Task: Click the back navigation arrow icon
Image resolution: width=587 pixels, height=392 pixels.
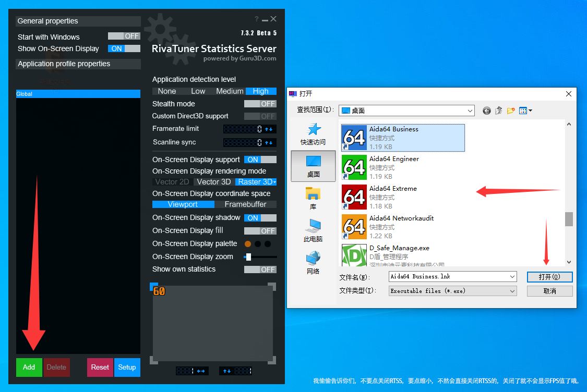Action: click(x=487, y=111)
